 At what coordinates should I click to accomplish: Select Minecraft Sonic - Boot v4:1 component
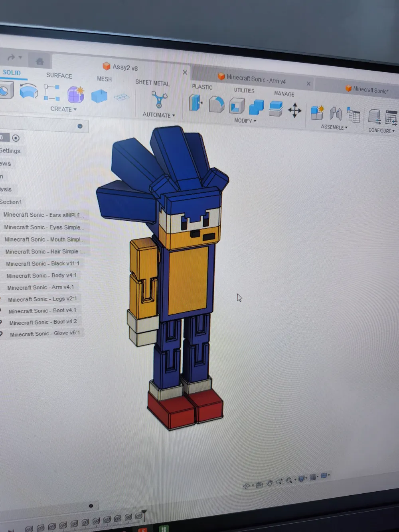(x=42, y=310)
